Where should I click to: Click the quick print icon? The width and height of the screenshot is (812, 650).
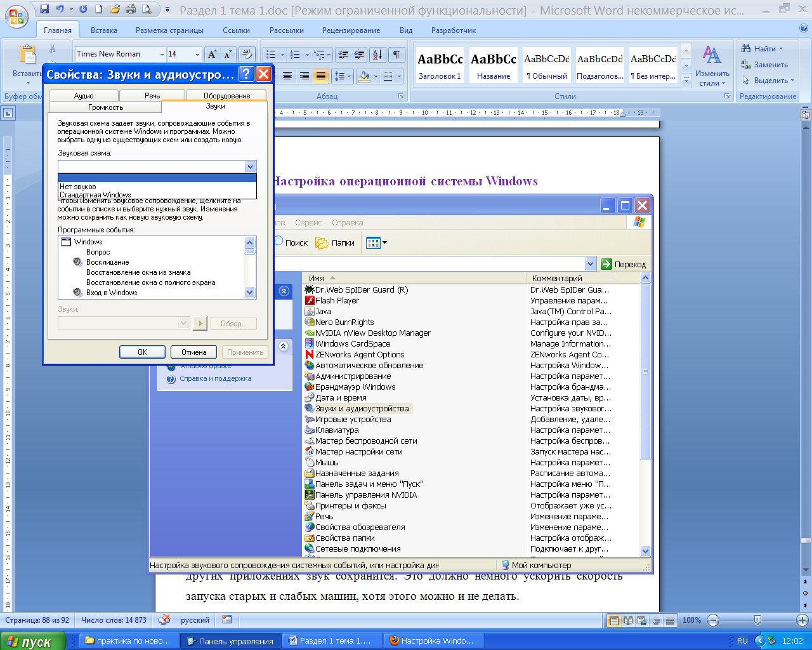click(131, 10)
